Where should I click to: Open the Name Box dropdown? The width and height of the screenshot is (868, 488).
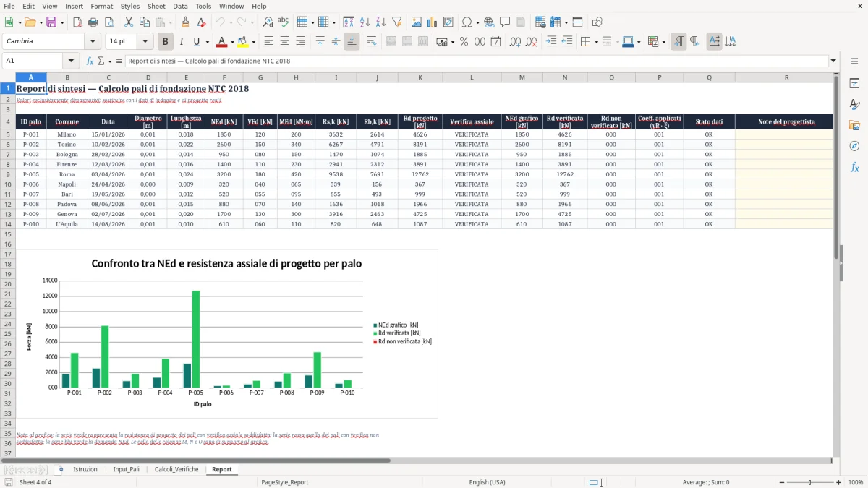(x=71, y=61)
